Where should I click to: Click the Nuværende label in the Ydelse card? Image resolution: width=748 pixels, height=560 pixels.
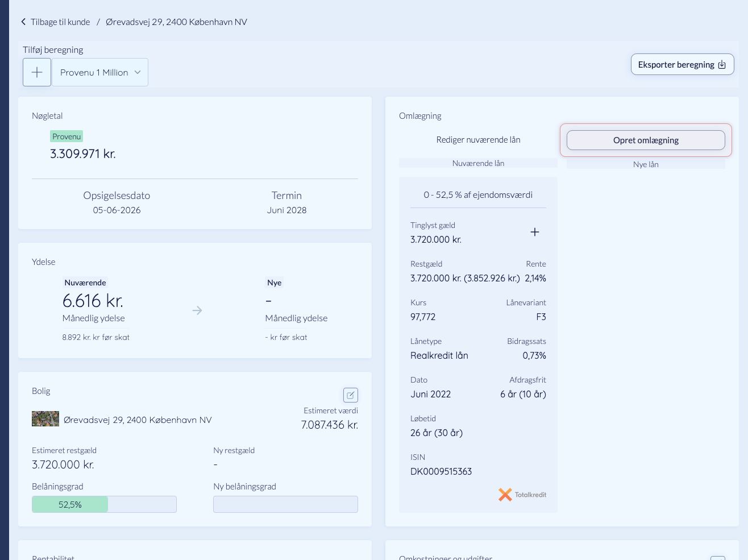point(85,283)
